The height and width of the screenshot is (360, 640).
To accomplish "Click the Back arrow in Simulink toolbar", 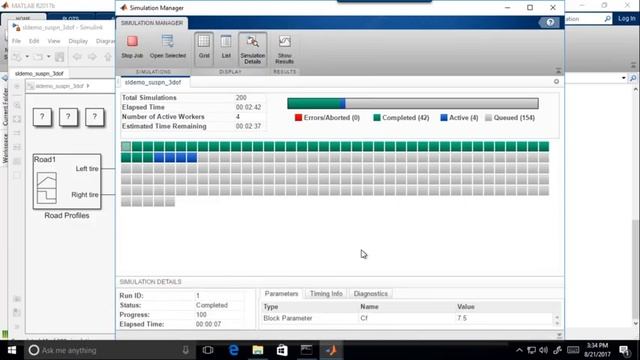I will pos(77,57).
